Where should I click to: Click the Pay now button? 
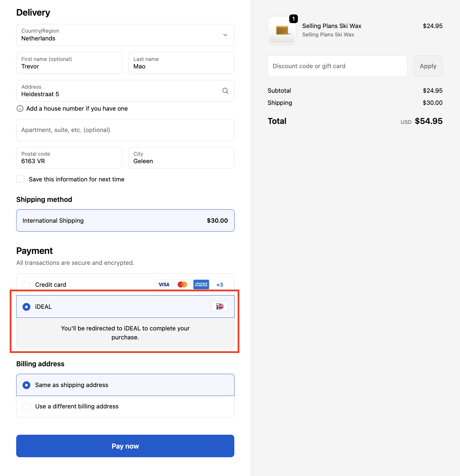[125, 446]
